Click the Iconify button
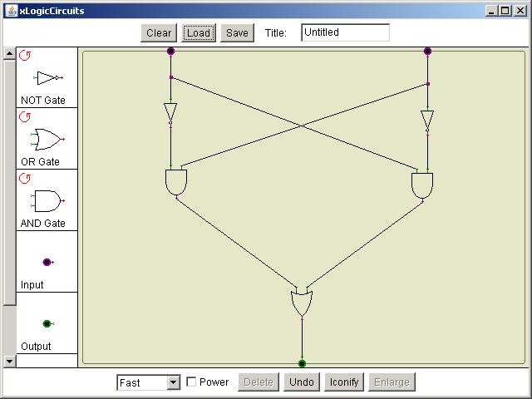This screenshot has height=399, width=532. pyautogui.click(x=344, y=382)
